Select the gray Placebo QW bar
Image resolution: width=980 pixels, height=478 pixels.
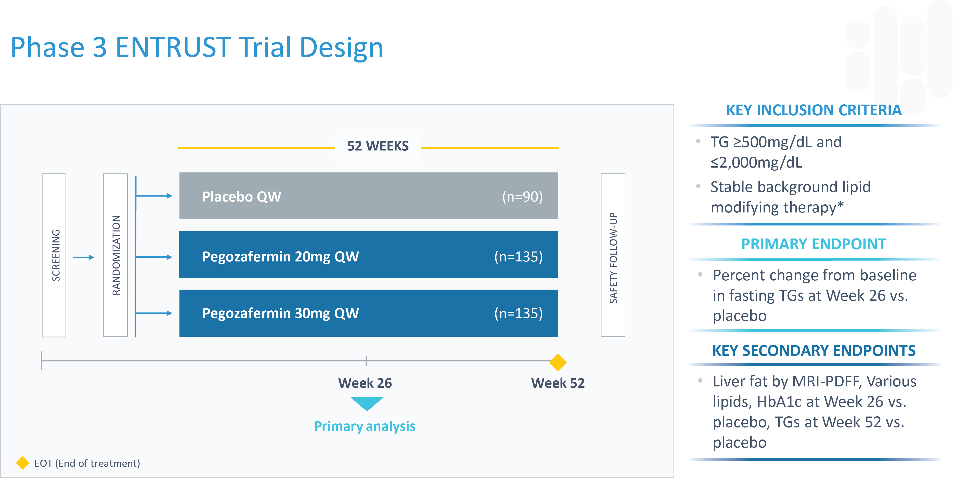pyautogui.click(x=368, y=196)
